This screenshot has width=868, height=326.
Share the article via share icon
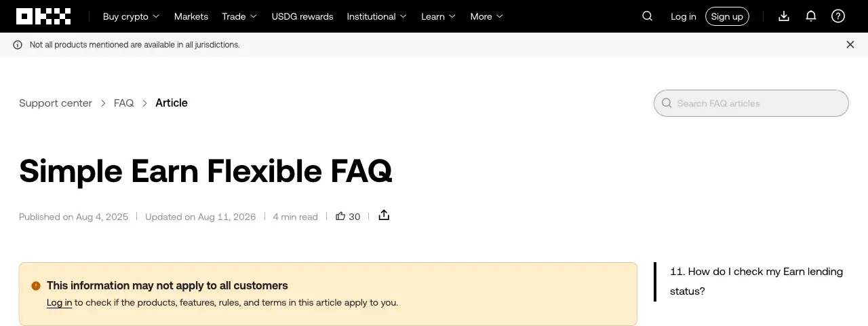384,215
